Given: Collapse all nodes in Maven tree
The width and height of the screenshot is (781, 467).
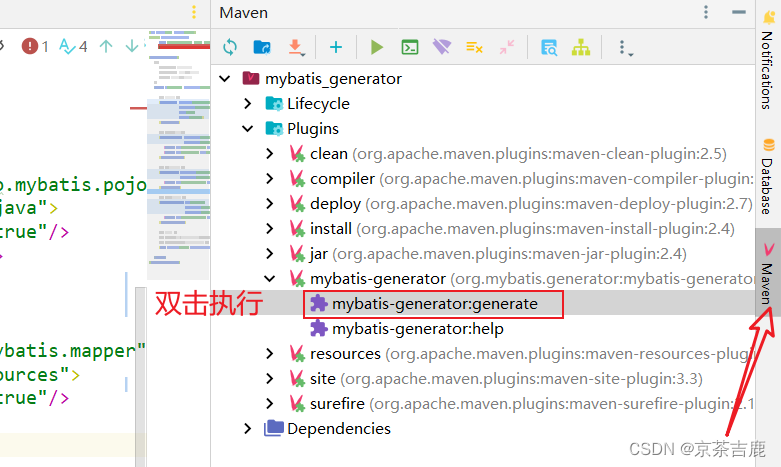Looking at the screenshot, I should pos(507,47).
